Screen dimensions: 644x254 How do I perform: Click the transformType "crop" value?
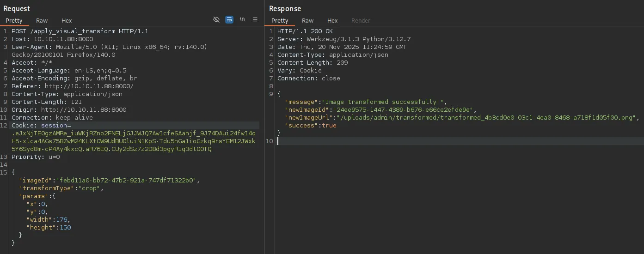coord(90,188)
